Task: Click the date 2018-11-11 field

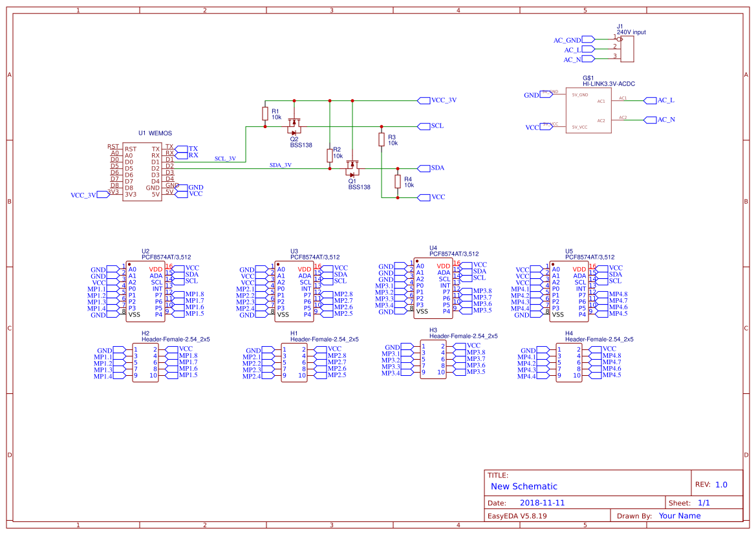Action: tap(543, 502)
